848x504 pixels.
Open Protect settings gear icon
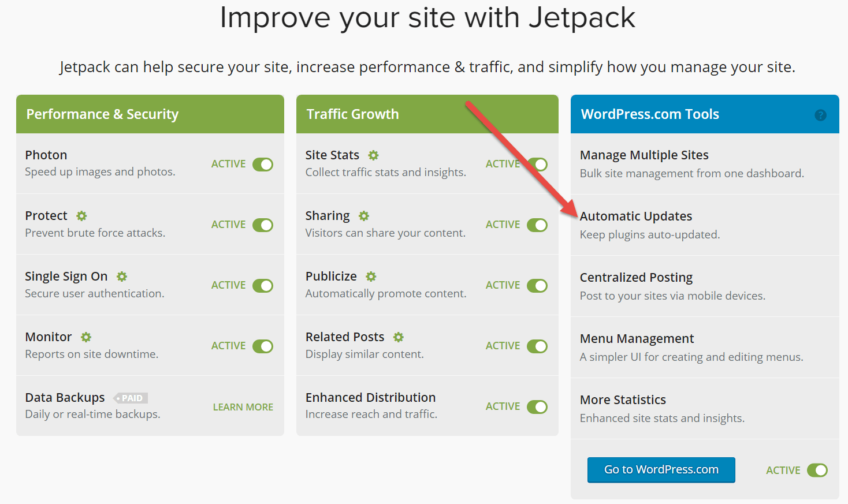click(x=82, y=216)
